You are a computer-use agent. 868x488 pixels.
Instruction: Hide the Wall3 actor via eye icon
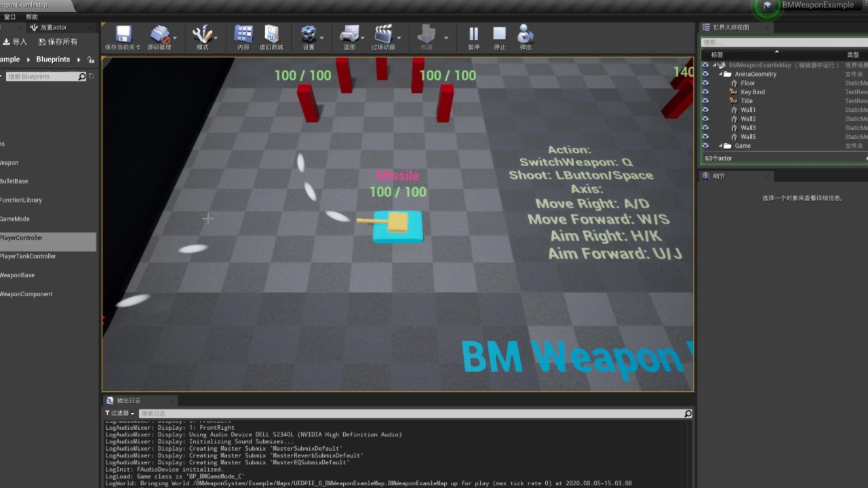705,127
